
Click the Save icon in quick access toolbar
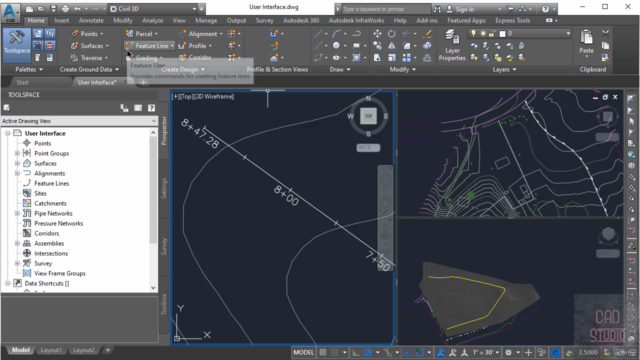click(x=53, y=9)
